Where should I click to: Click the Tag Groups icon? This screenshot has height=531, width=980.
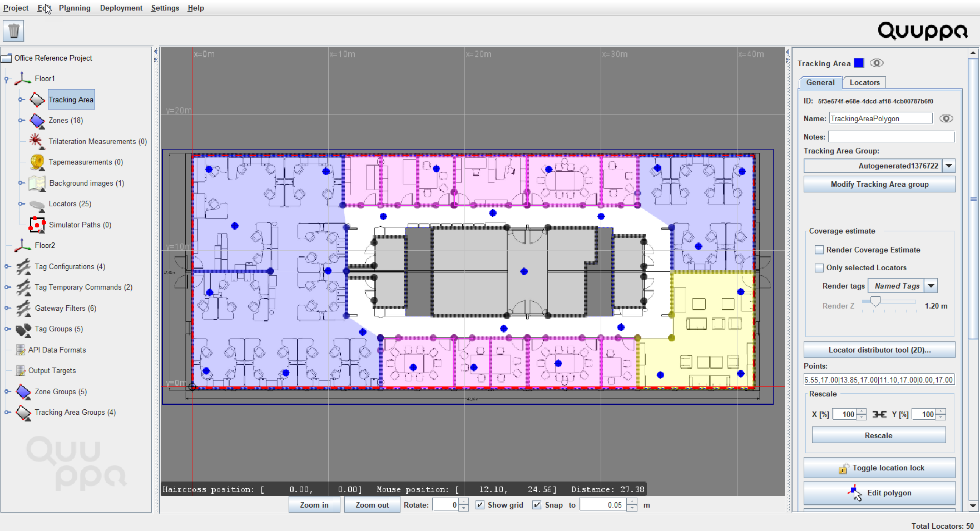tap(23, 329)
